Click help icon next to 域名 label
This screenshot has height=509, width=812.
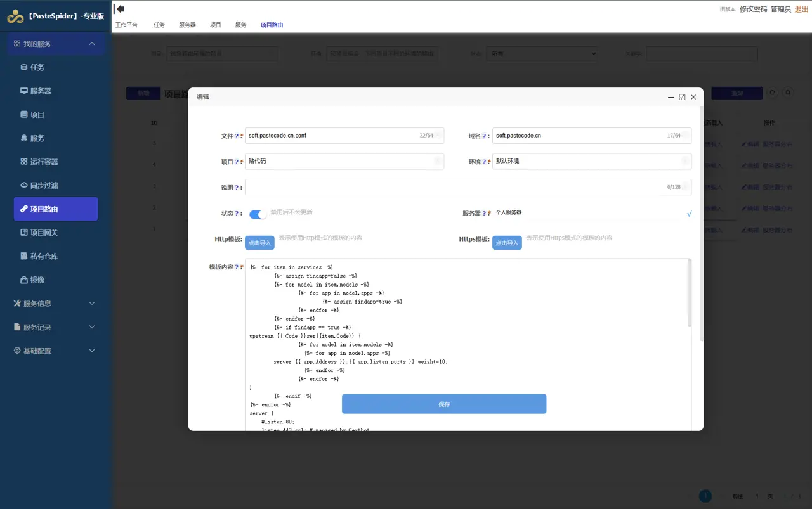coord(484,136)
